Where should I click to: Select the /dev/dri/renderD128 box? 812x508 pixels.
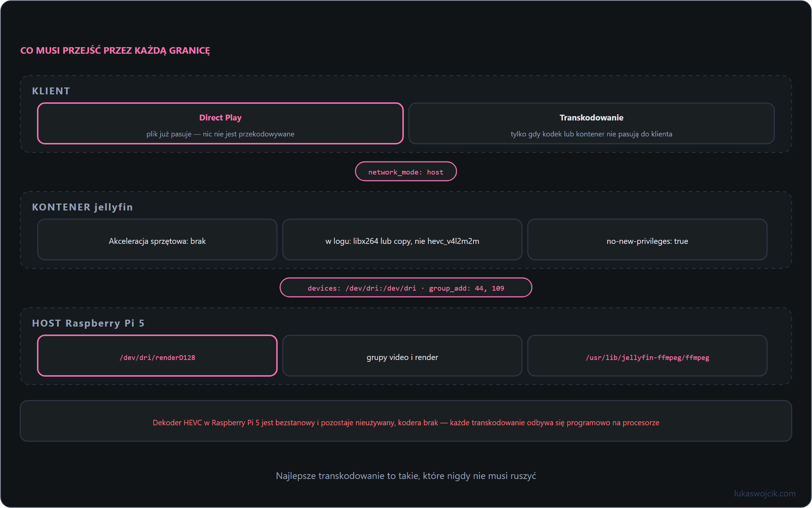(157, 356)
